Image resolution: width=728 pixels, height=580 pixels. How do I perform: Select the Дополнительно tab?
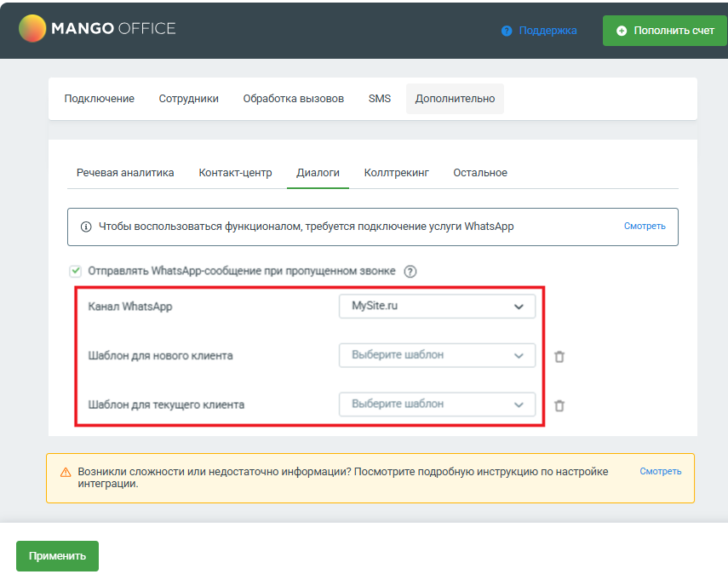(x=455, y=99)
